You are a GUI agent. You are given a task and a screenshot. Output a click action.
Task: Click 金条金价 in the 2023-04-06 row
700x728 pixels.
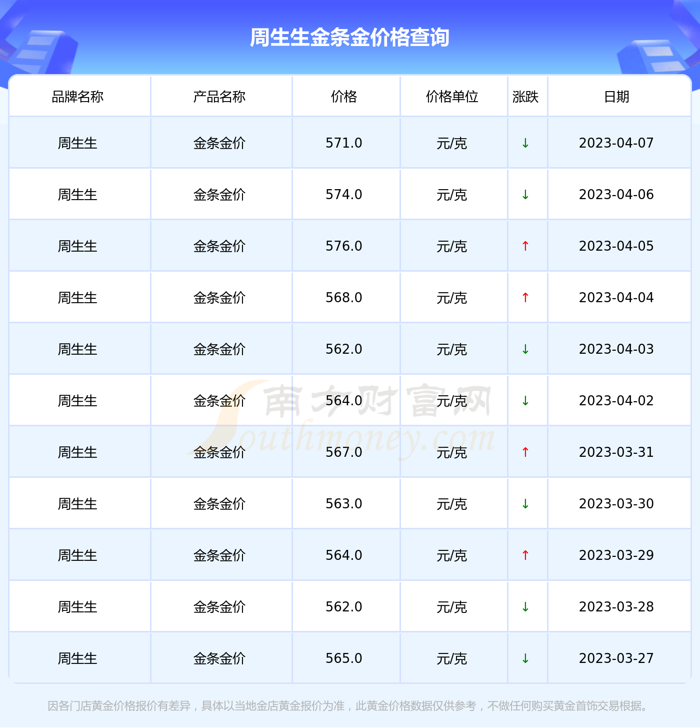pos(219,195)
